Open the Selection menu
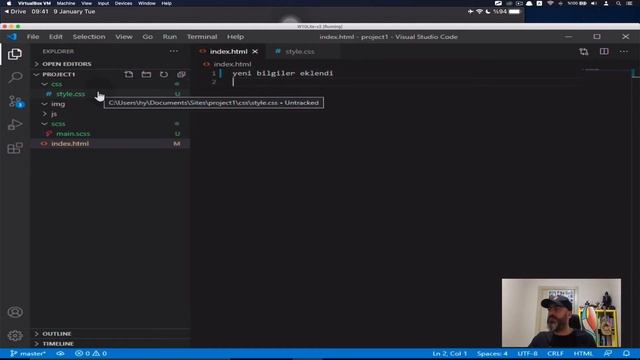 tap(89, 37)
